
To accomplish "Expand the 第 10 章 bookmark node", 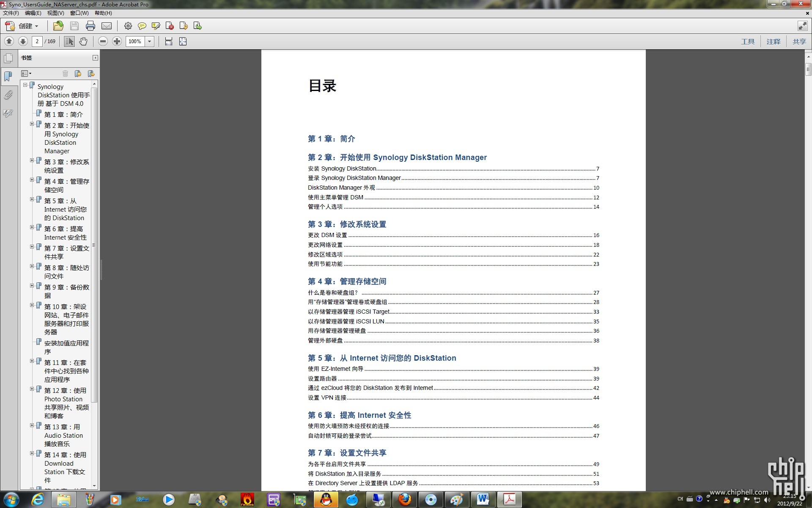I will click(32, 305).
